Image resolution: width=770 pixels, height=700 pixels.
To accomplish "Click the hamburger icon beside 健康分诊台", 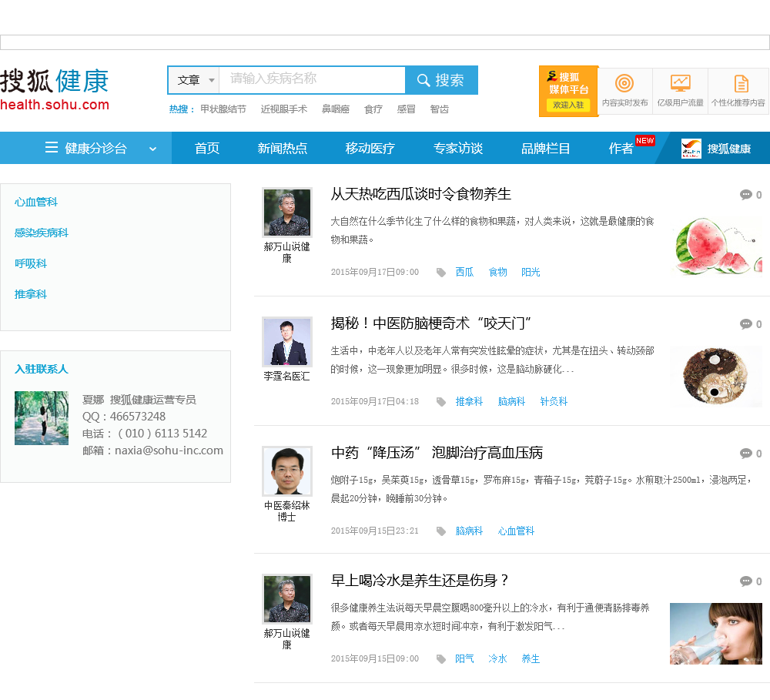I will coord(52,147).
